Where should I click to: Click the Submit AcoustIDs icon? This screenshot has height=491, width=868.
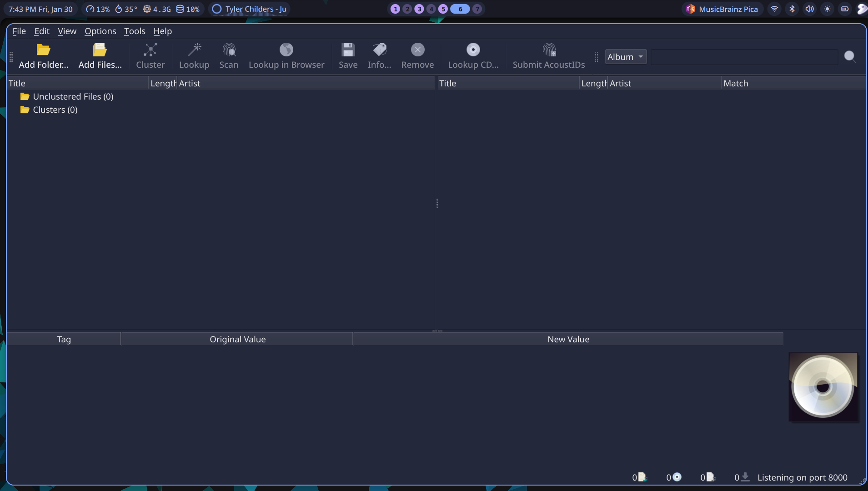549,50
